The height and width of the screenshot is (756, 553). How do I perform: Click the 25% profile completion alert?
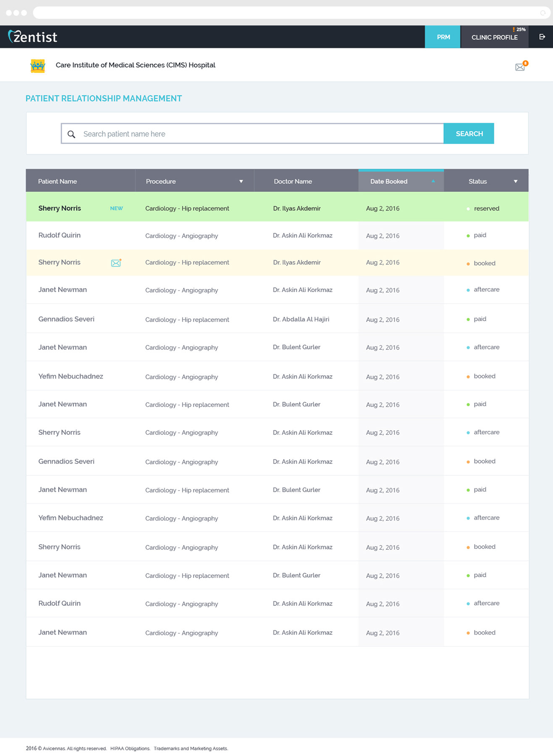pos(519,29)
